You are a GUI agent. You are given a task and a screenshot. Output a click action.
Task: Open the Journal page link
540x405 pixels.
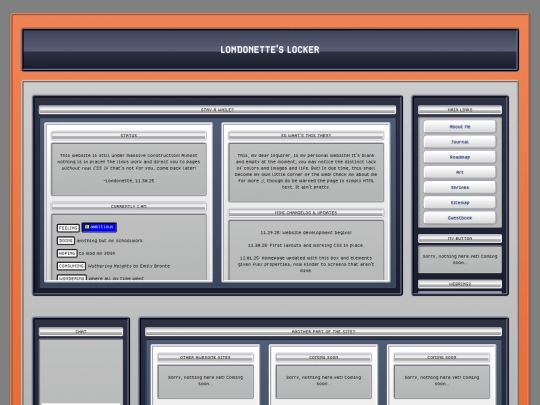460,142
